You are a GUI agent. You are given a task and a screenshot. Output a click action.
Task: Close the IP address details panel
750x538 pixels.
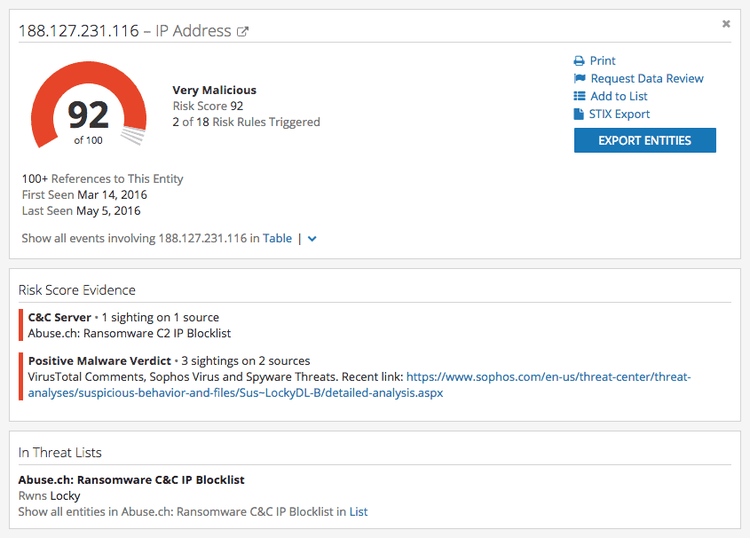[x=726, y=24]
